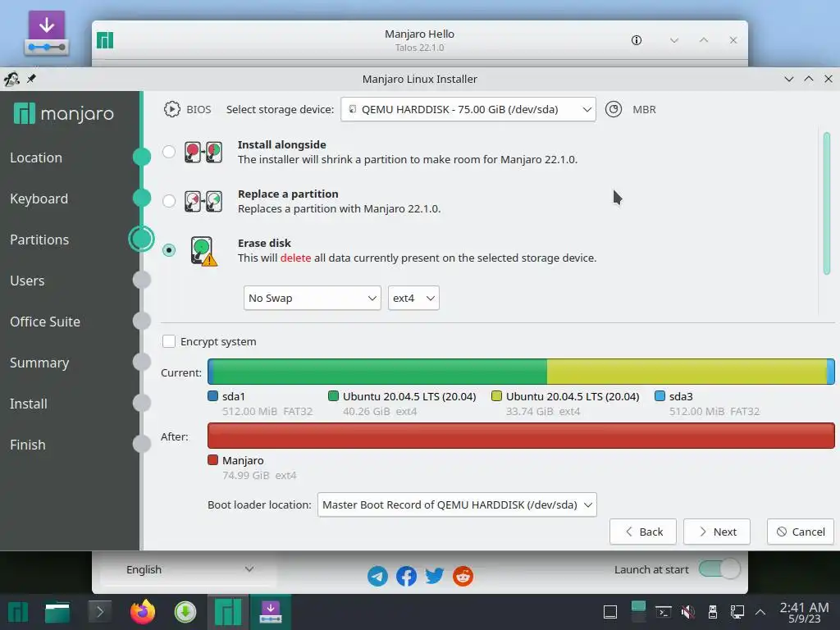Click the partition options vertical scrollbar

(x=827, y=203)
